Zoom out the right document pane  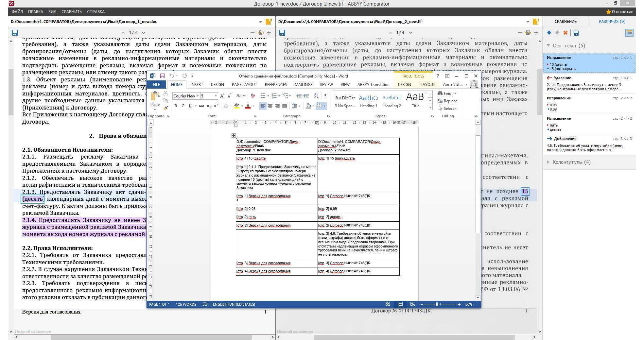[x=520, y=33]
